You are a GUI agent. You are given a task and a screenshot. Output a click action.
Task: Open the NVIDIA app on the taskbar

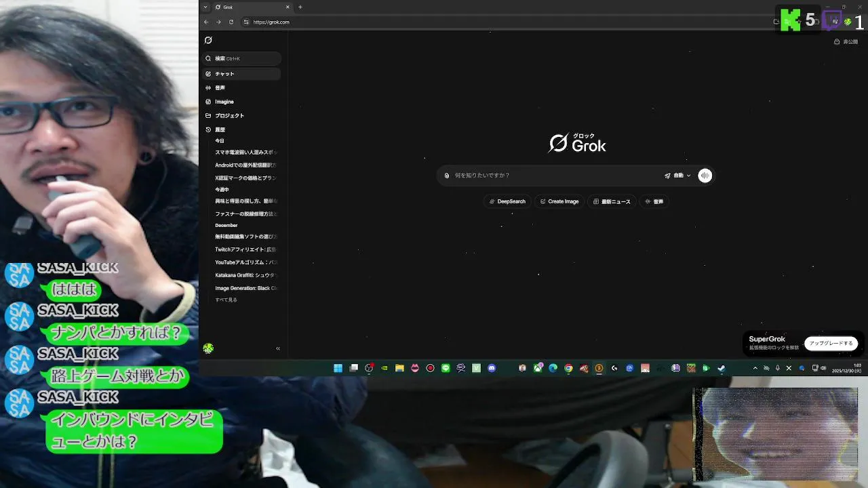(x=384, y=368)
